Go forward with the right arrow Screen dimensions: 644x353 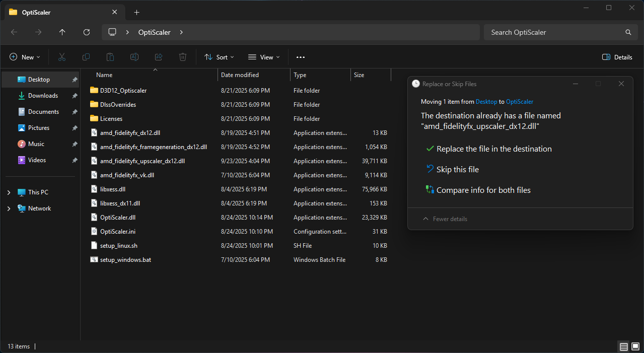pyautogui.click(x=38, y=32)
